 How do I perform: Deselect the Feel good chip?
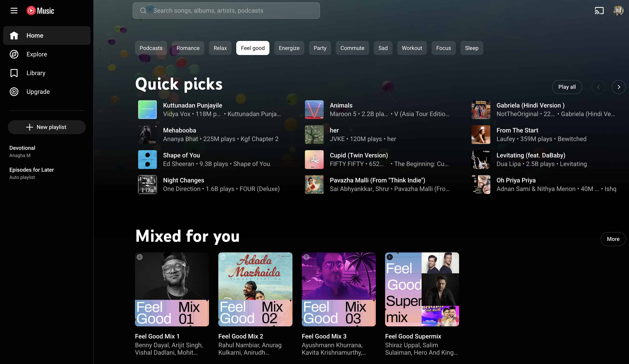click(x=253, y=48)
